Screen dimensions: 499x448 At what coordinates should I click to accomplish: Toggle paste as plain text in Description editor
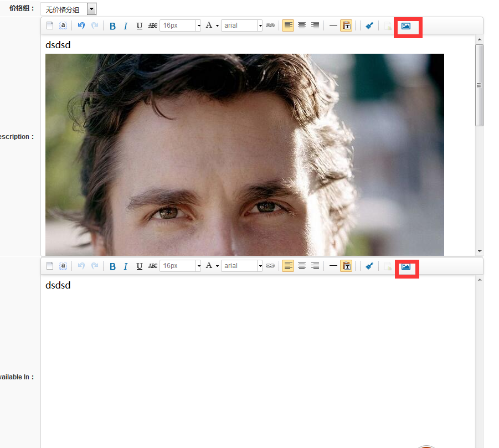346,25
